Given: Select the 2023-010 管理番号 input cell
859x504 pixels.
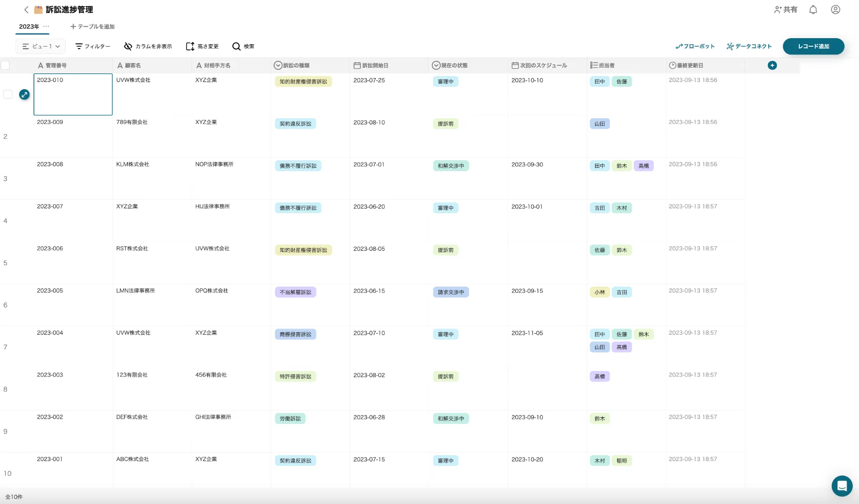Looking at the screenshot, I should point(73,94).
